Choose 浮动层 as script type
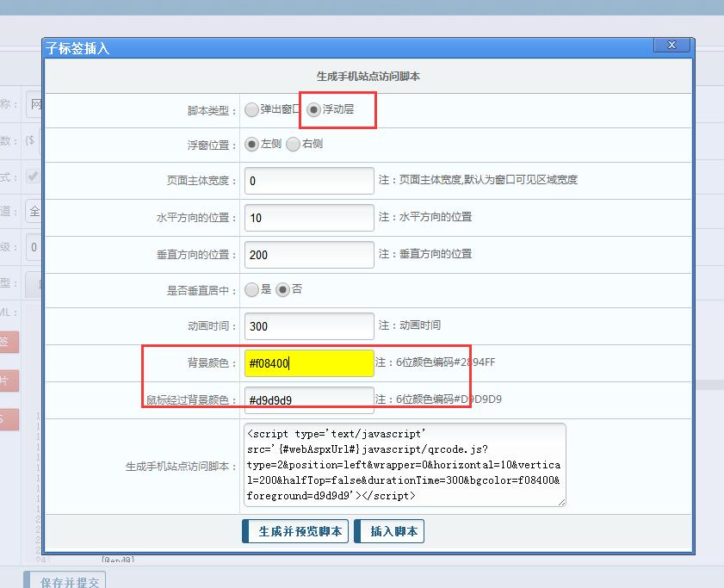Screen dimensions: 724x588 [314, 110]
